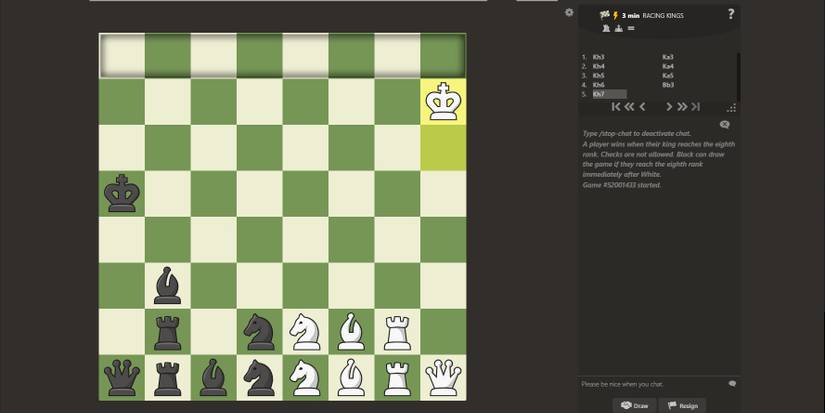Go back one move with single arrow

click(642, 107)
